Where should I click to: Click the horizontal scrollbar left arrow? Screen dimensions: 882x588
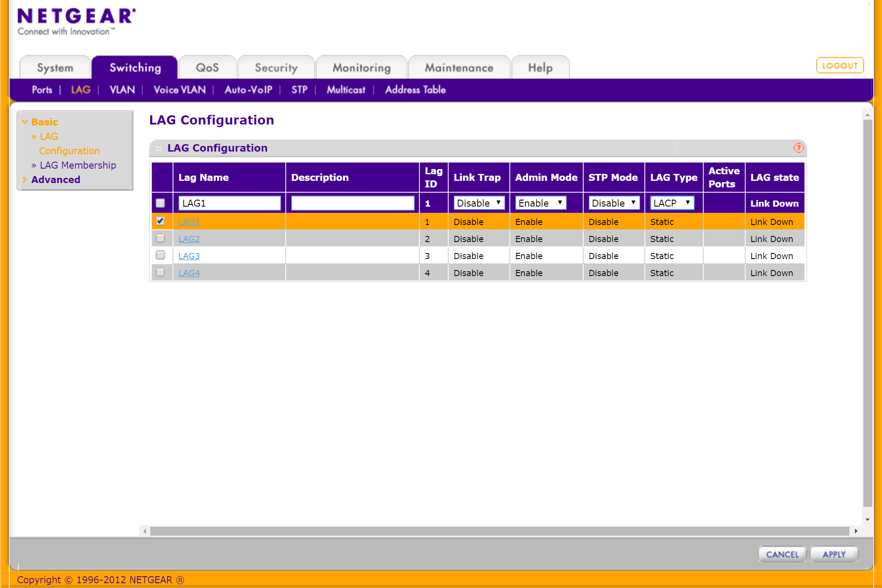click(x=145, y=531)
